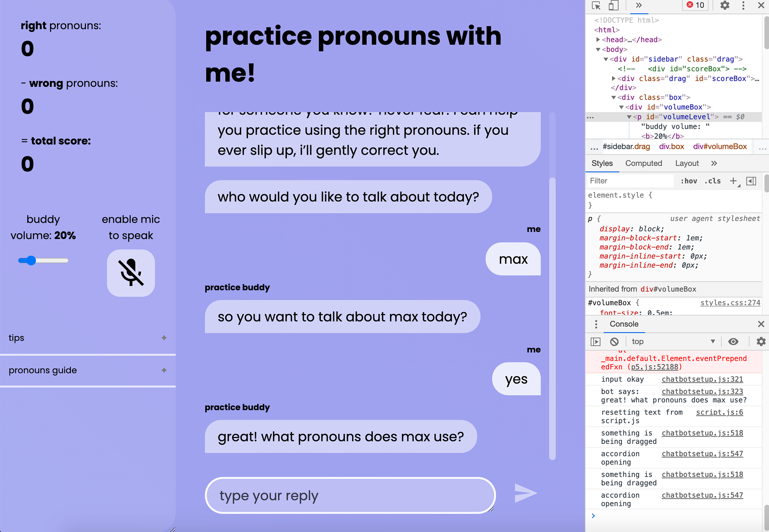The width and height of the screenshot is (769, 532).
Task: Click the practice pronouns with me heading
Action: tap(353, 54)
